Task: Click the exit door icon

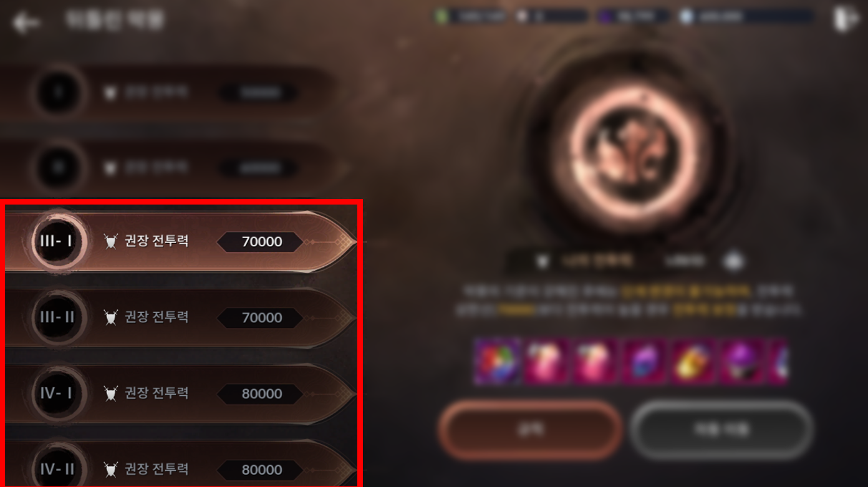Action: [x=846, y=19]
